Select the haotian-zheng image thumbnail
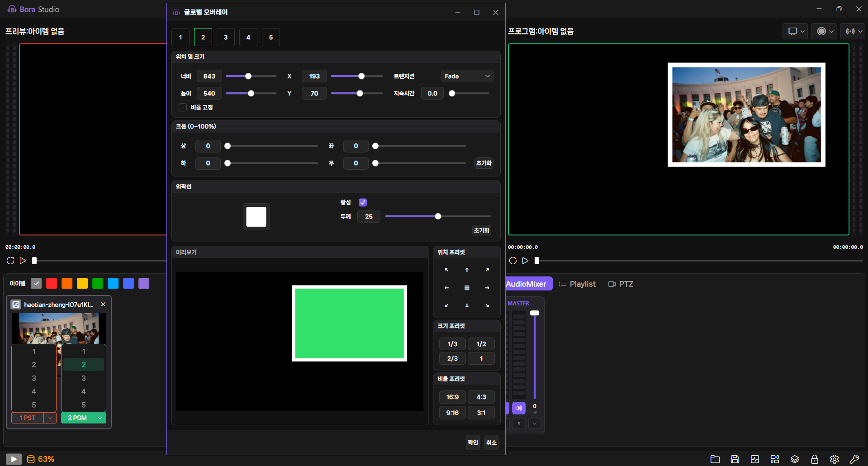The image size is (868, 466). tap(59, 329)
